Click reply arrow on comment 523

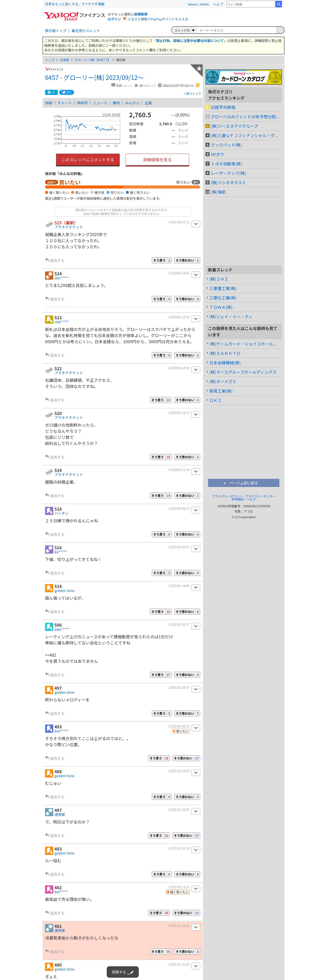(x=47, y=355)
